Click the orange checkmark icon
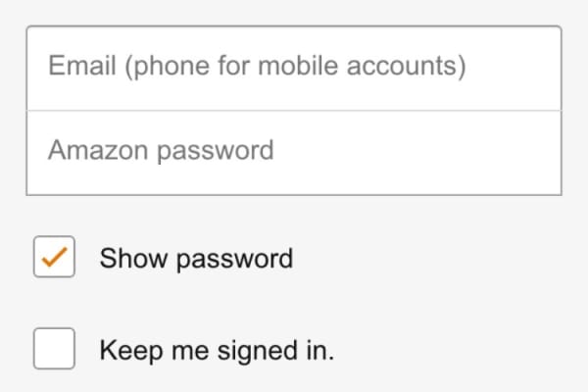588x392 pixels. [54, 258]
